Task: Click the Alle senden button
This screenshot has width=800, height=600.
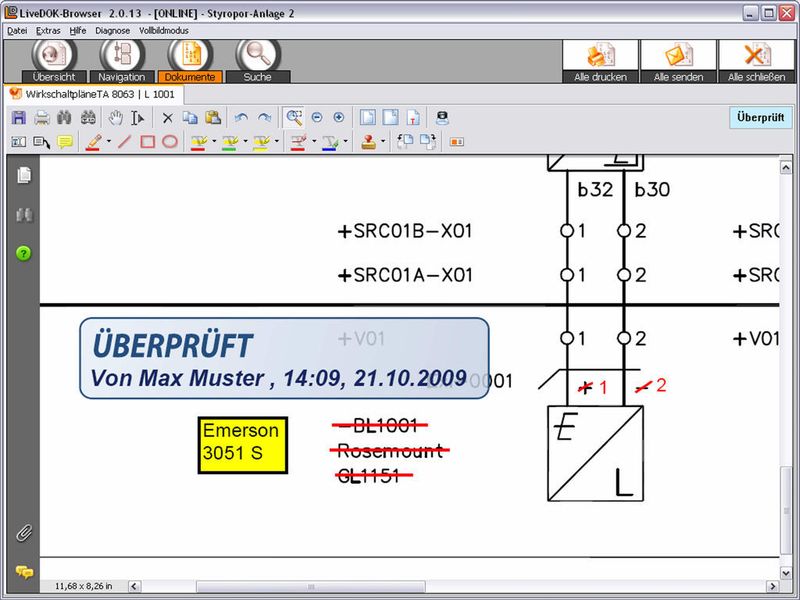Action: click(x=679, y=62)
